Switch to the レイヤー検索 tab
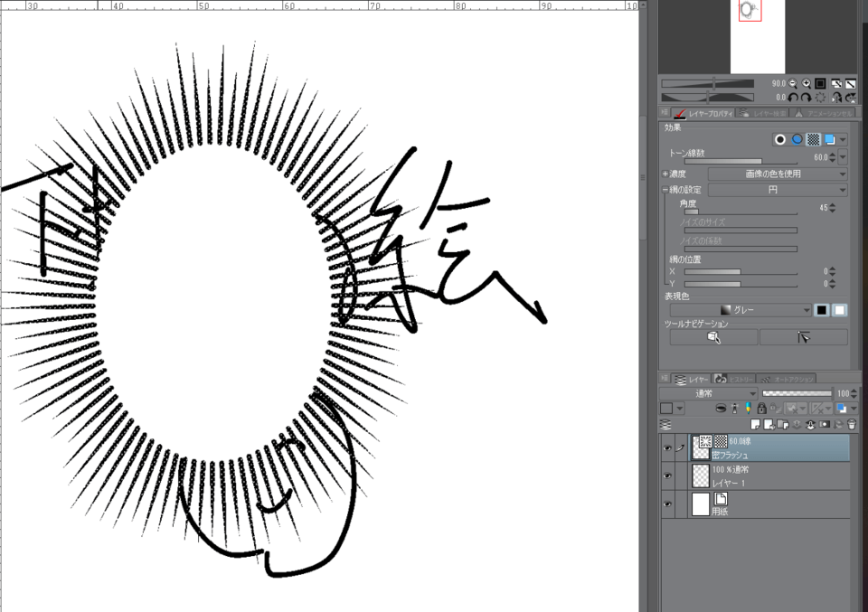868x612 pixels. 762,113
